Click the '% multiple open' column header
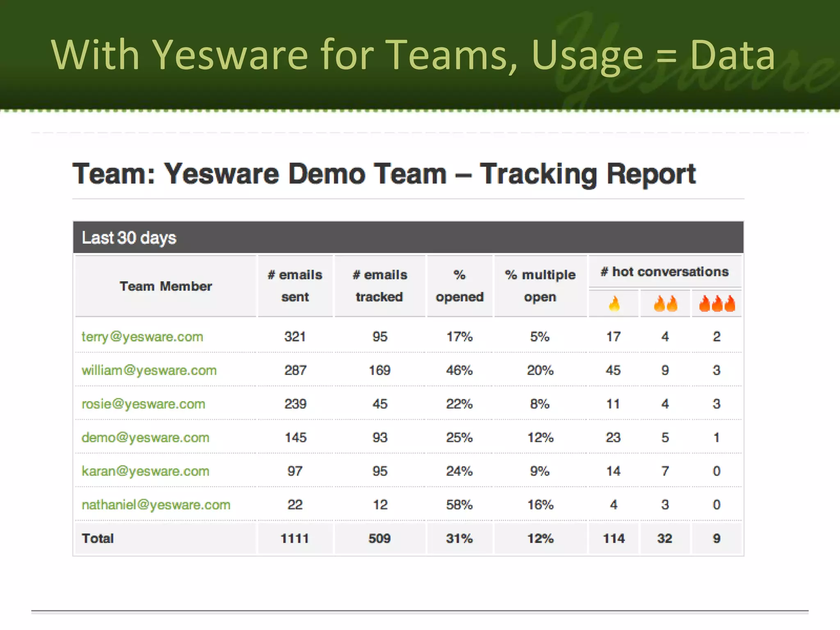The width and height of the screenshot is (840, 630). click(x=540, y=286)
